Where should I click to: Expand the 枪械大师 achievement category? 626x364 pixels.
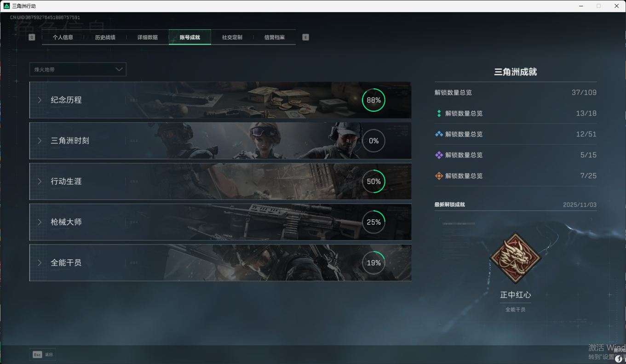click(x=220, y=222)
